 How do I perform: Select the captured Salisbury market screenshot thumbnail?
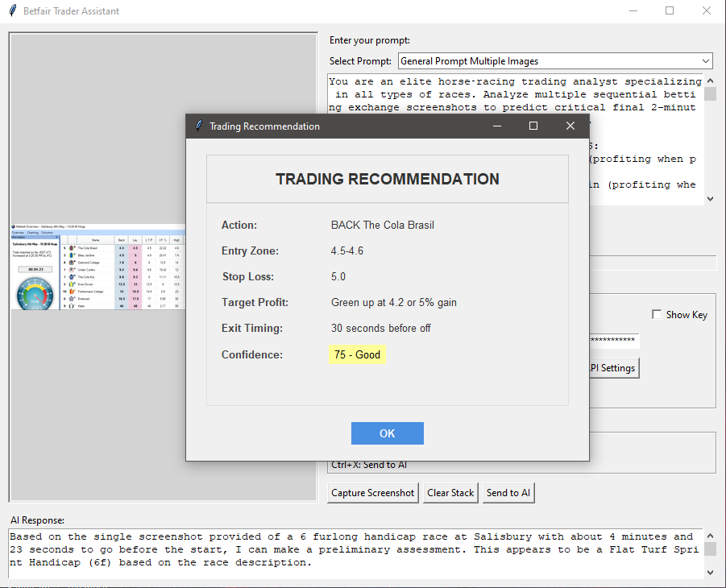pos(98,267)
